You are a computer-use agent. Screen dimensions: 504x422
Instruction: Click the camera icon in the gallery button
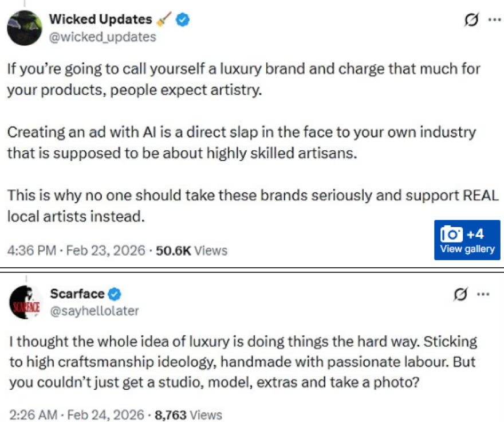[451, 234]
